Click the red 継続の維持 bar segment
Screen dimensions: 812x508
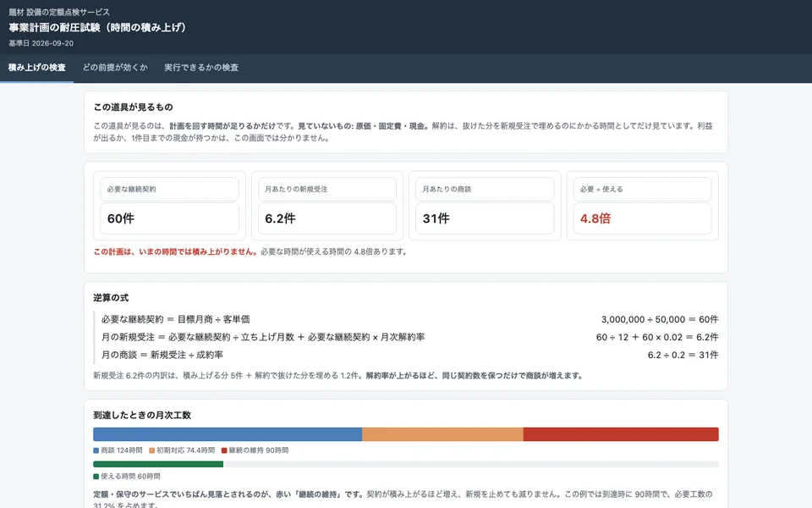[x=621, y=434]
